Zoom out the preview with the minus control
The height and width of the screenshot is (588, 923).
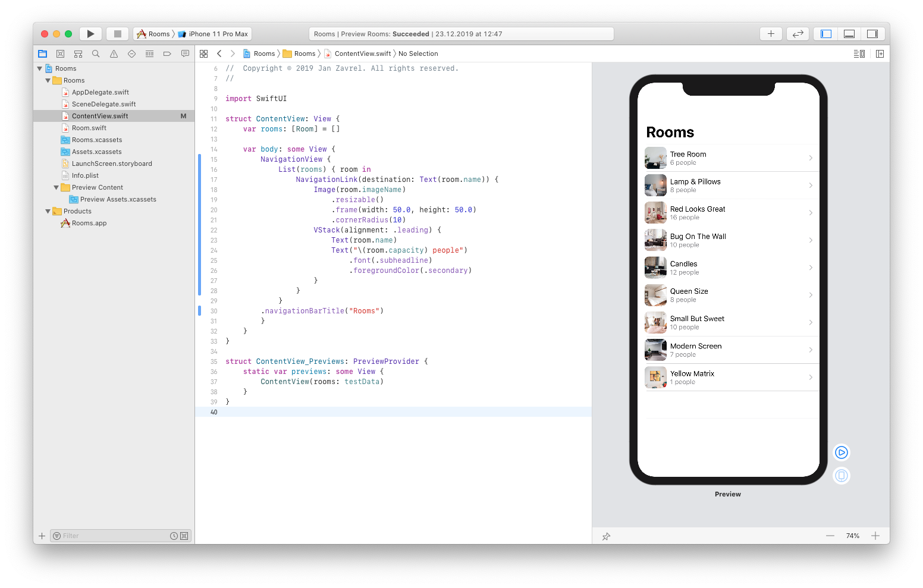click(x=830, y=536)
